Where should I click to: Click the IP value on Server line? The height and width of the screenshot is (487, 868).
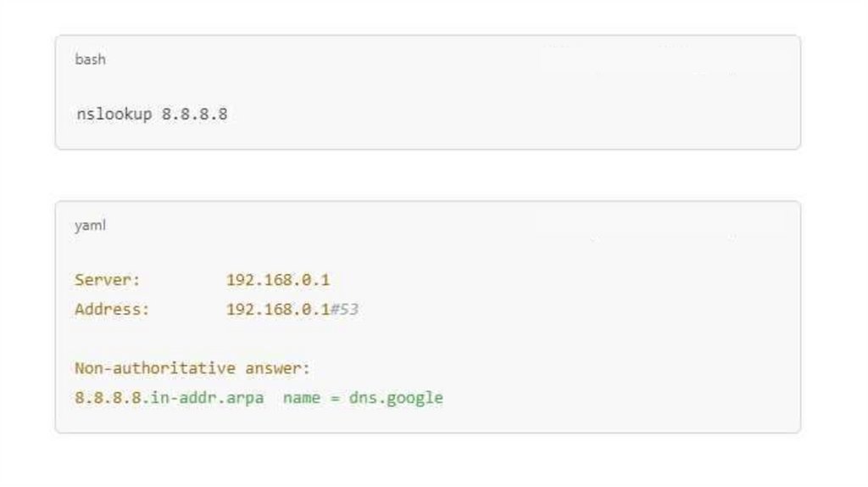click(277, 280)
